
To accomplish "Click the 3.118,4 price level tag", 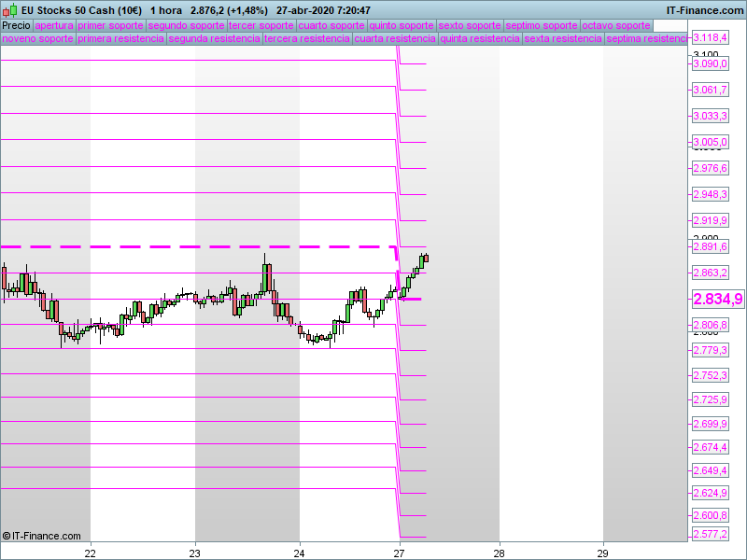I will pyautogui.click(x=710, y=37).
